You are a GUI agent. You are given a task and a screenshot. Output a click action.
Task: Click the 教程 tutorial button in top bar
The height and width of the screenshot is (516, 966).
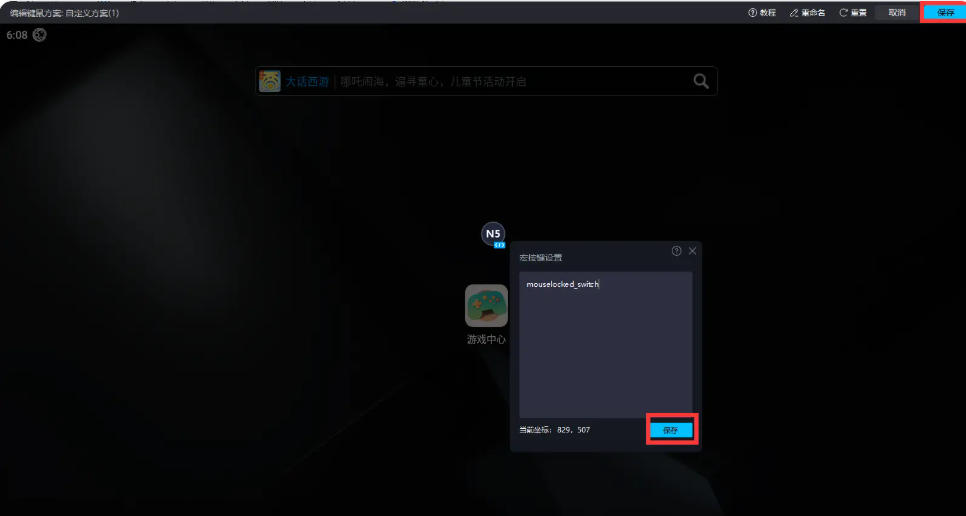pyautogui.click(x=762, y=12)
